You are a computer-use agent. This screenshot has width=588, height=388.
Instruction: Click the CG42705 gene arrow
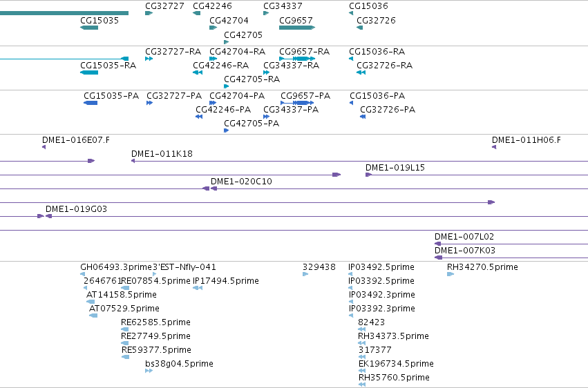click(226, 42)
